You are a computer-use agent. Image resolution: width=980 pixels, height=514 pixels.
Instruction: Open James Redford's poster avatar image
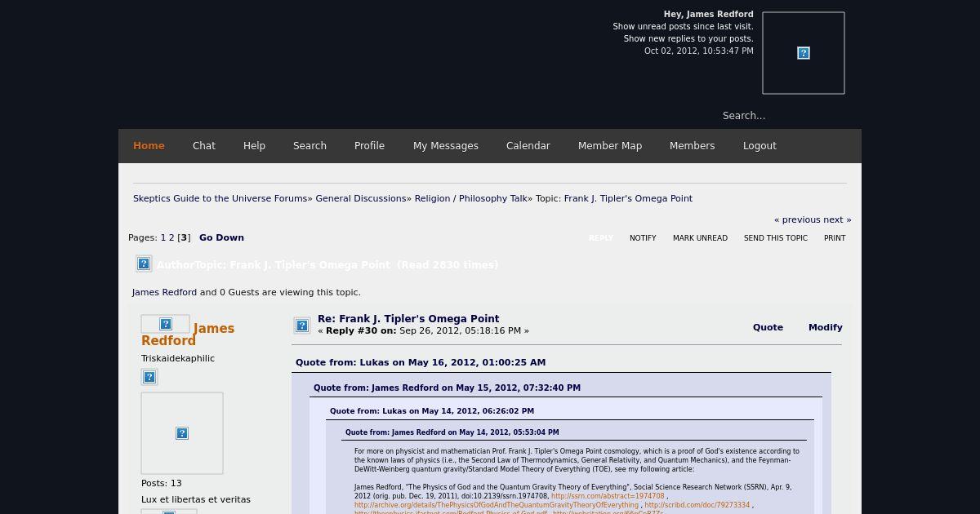point(182,433)
